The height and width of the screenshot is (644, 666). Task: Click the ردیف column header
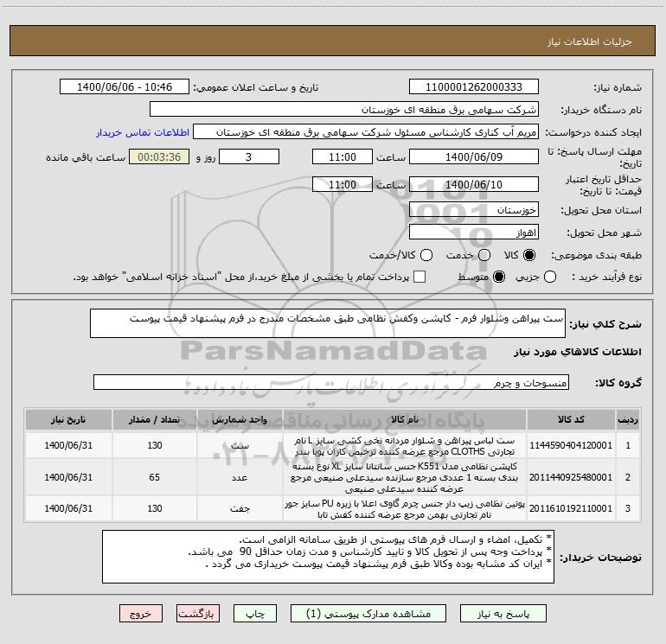628,419
